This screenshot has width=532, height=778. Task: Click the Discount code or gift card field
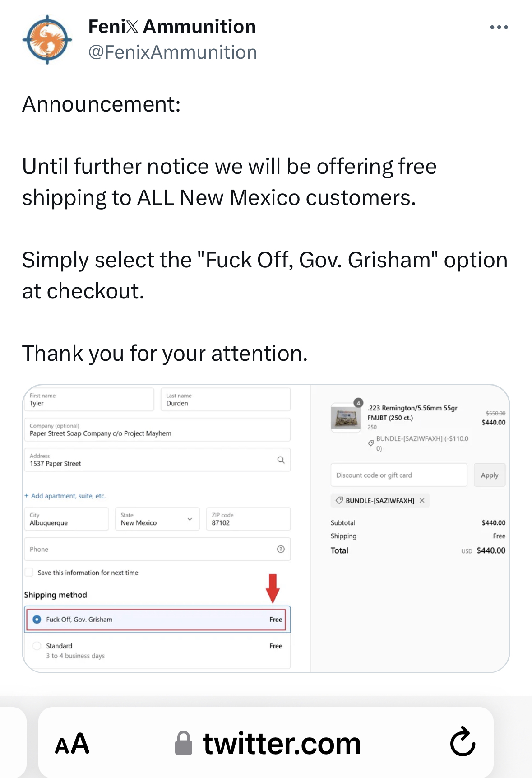[x=399, y=475]
